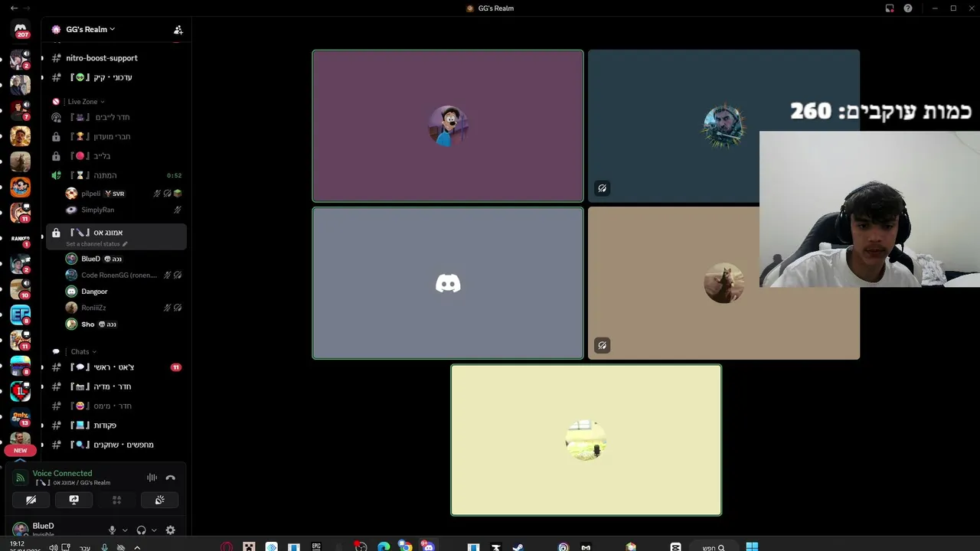Viewport: 980px width, 551px height.
Task: Go back with title bar arrow
Action: 14,8
